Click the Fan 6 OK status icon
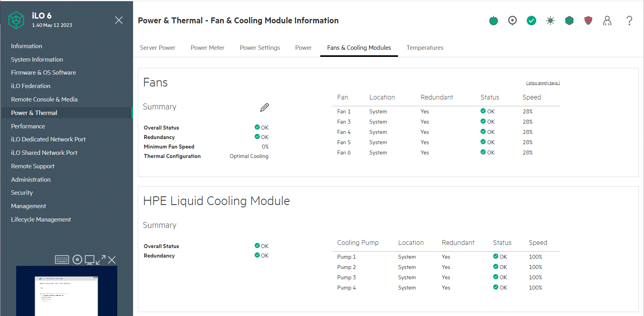 [483, 152]
